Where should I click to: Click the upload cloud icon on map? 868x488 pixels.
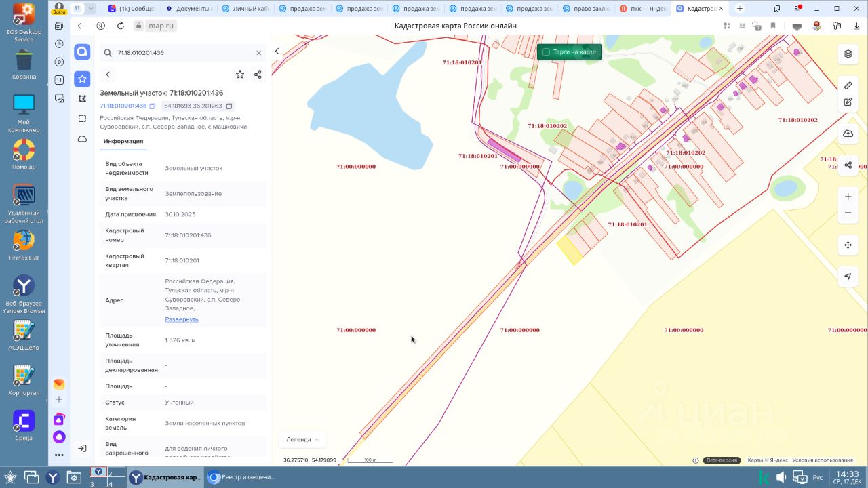pyautogui.click(x=848, y=134)
